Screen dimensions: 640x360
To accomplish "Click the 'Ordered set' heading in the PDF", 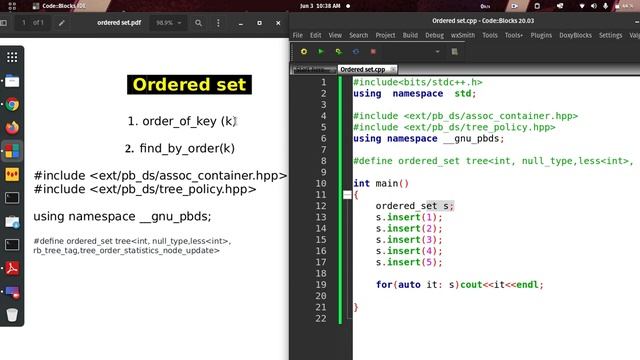I will click(x=189, y=85).
